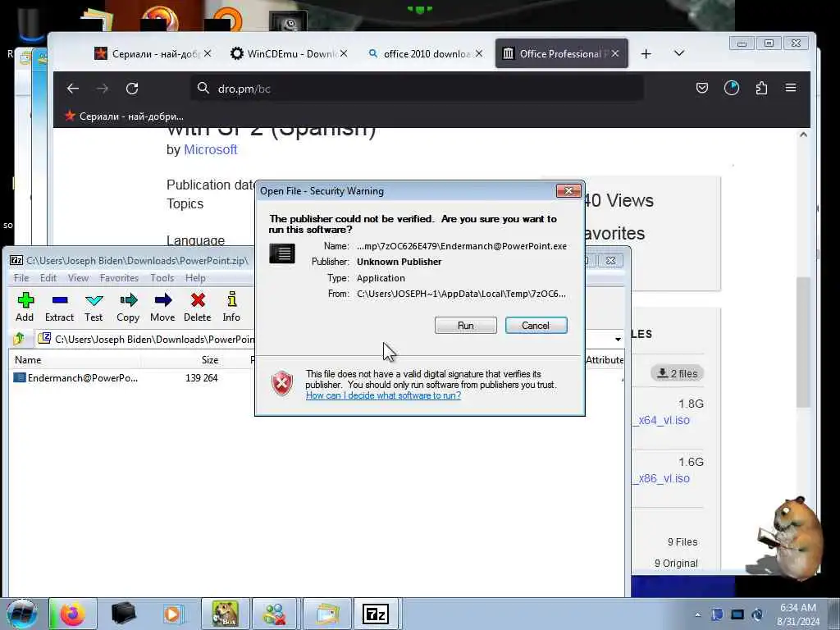Open Firefox hamburger menu
The height and width of the screenshot is (630, 840).
791,88
